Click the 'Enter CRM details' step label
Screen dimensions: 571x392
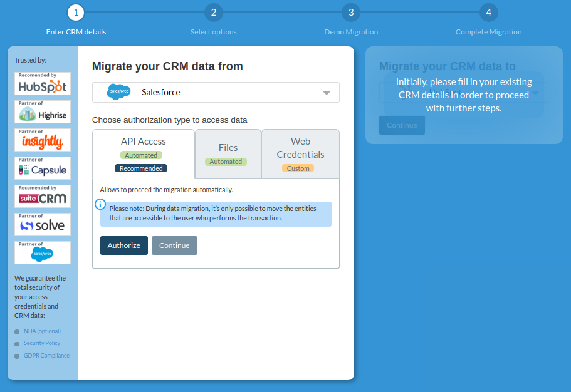coord(76,32)
